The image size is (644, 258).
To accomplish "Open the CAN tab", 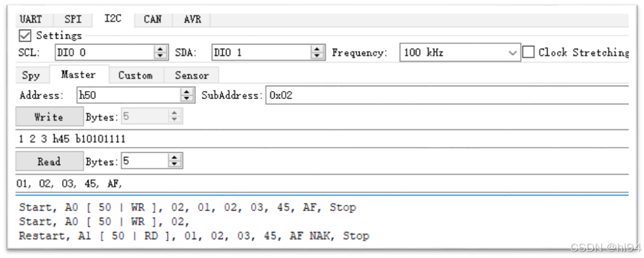I will 153,19.
